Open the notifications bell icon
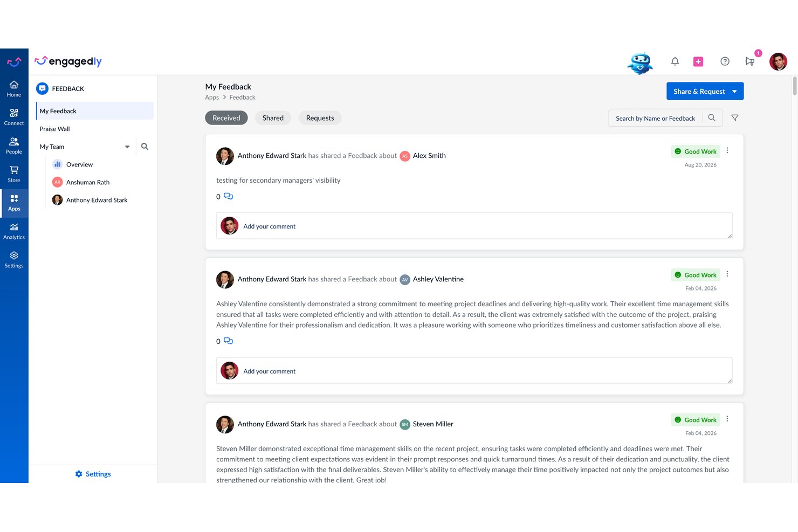Screen dimensions: 798x532 point(675,61)
